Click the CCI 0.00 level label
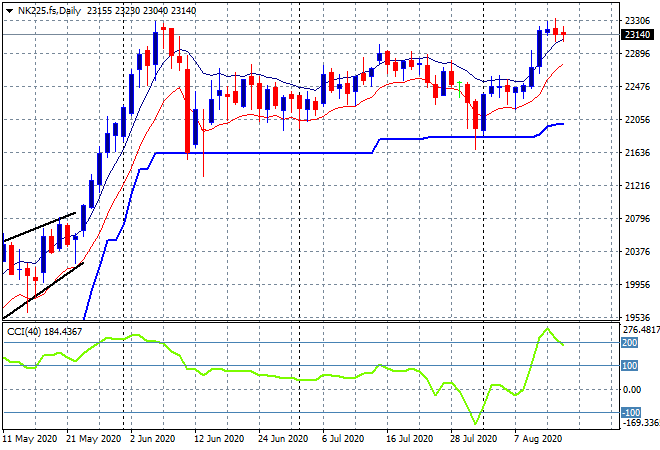 pos(632,390)
